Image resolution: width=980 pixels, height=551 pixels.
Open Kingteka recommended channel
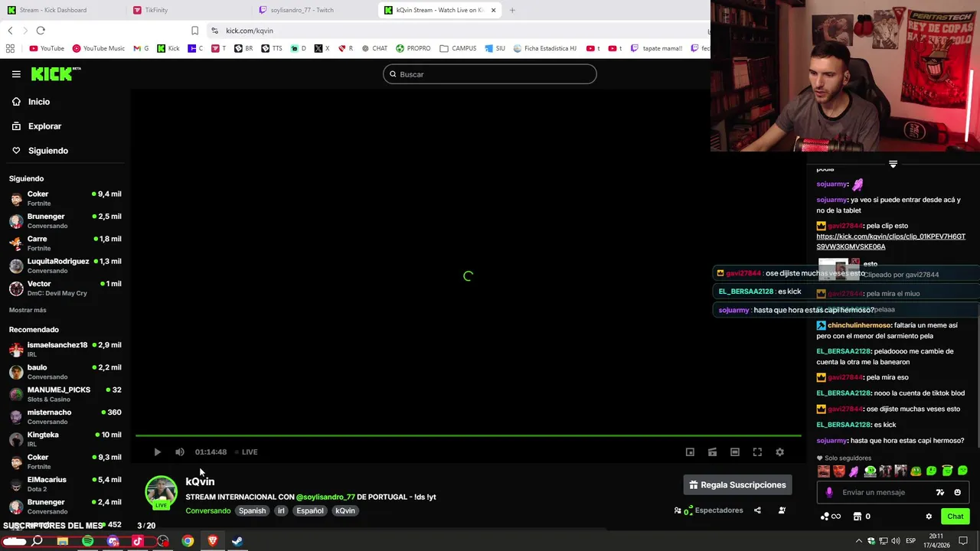[65, 439]
